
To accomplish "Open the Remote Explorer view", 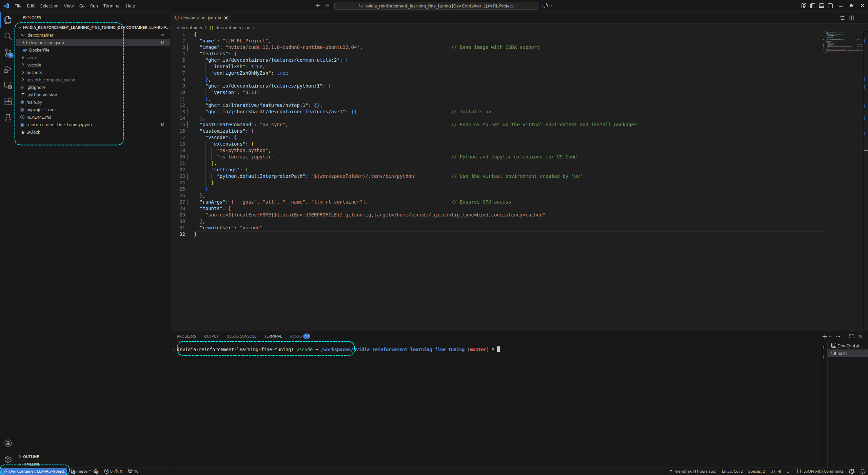I will point(8,85).
